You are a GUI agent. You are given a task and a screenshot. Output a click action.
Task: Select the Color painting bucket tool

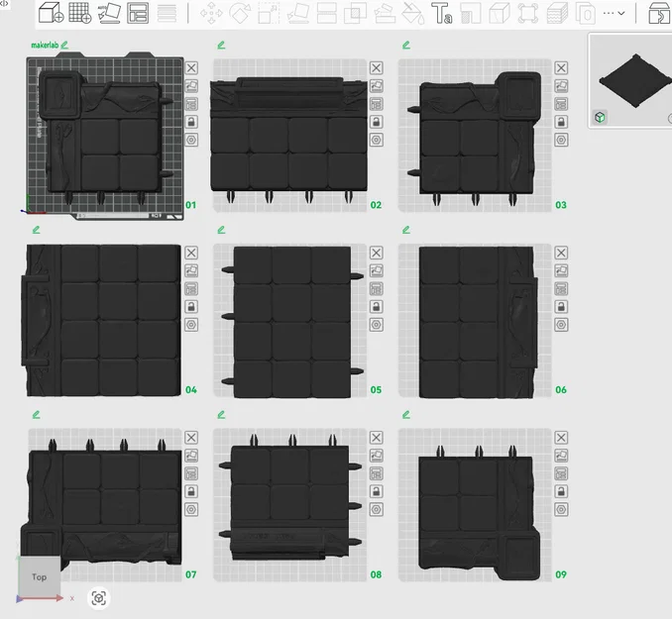point(413,13)
